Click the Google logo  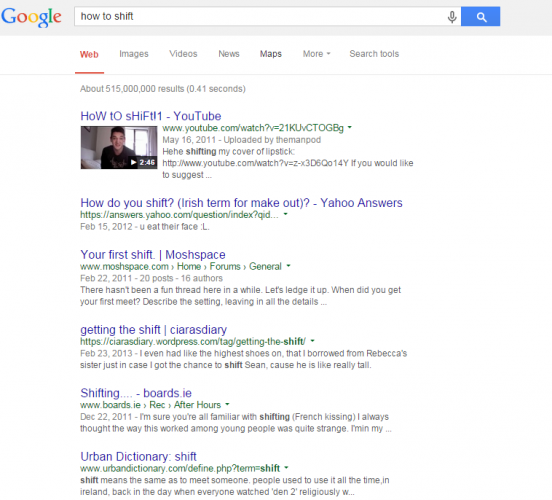(31, 17)
